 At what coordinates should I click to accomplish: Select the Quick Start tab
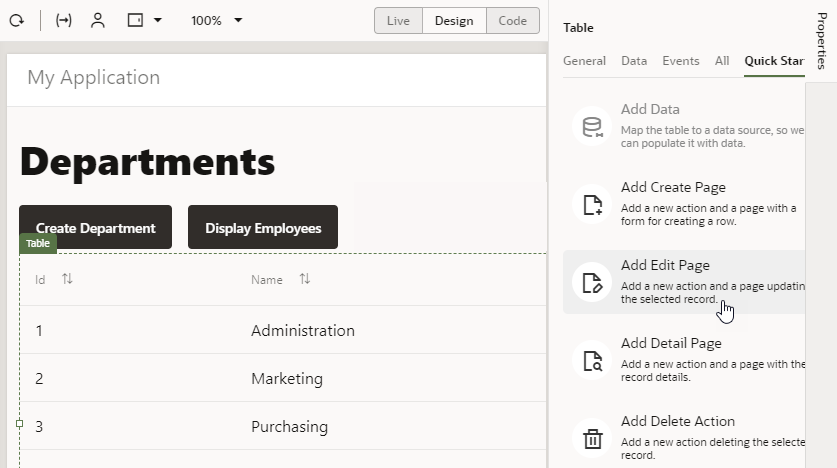[774, 61]
